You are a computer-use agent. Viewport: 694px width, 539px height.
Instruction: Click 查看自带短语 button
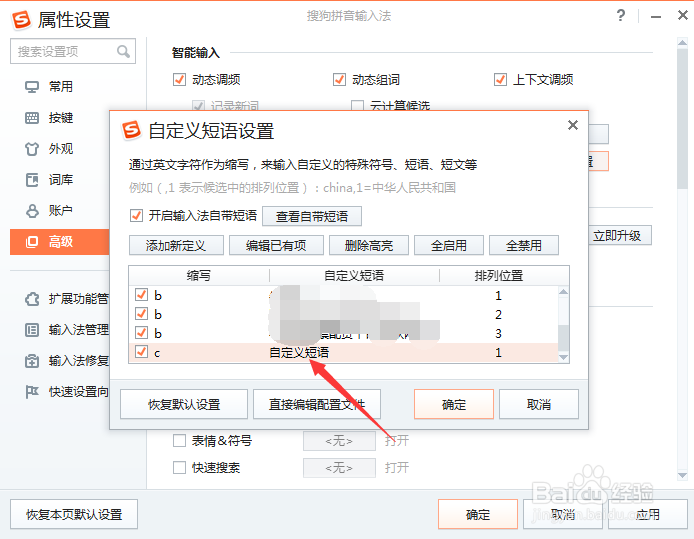click(312, 216)
